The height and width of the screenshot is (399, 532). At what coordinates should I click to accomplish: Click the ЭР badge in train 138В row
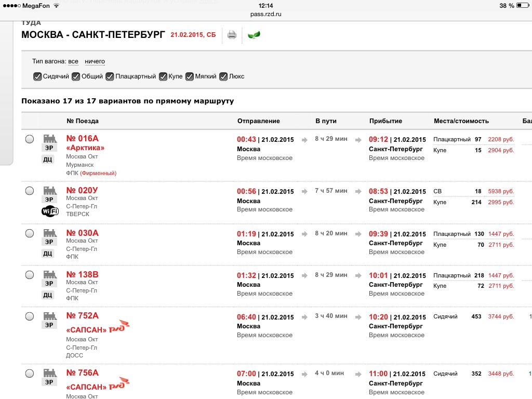point(49,284)
